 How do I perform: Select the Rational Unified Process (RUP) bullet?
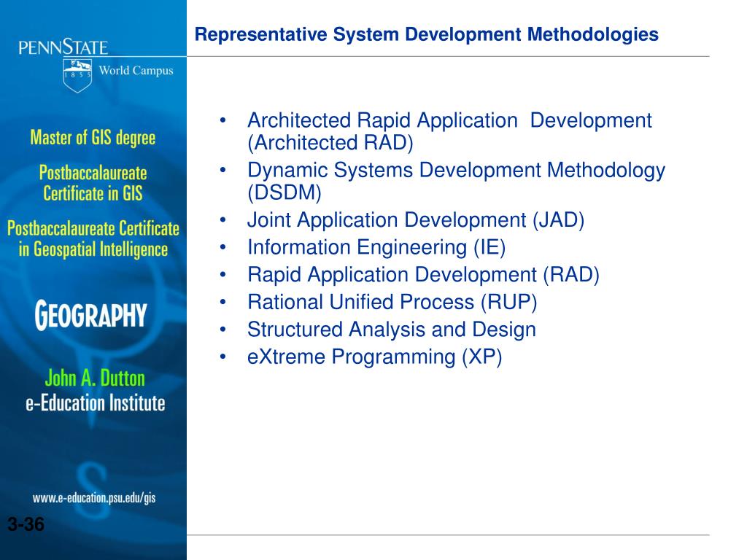(392, 303)
